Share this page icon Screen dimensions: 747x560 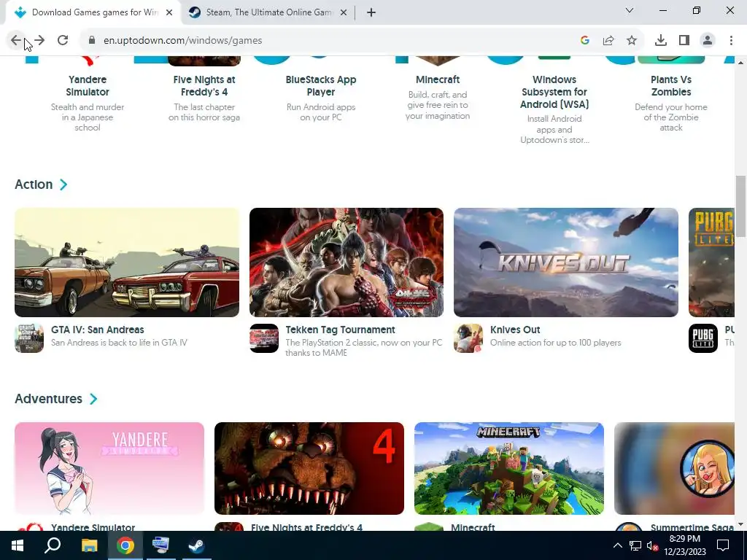click(608, 41)
